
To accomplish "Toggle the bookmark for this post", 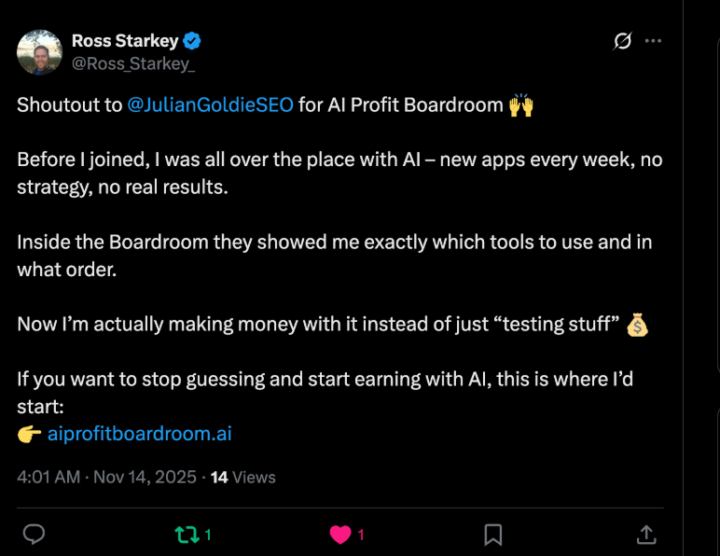I will point(493,535).
